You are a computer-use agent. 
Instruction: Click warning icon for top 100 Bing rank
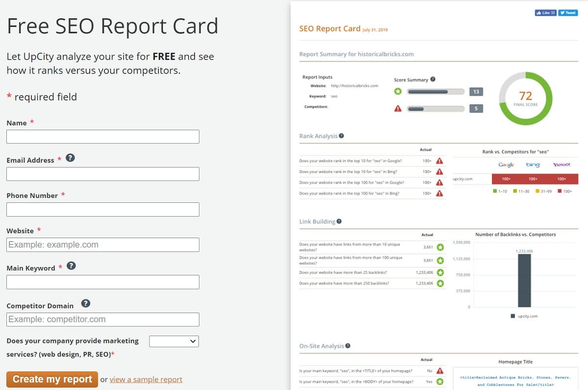click(440, 193)
